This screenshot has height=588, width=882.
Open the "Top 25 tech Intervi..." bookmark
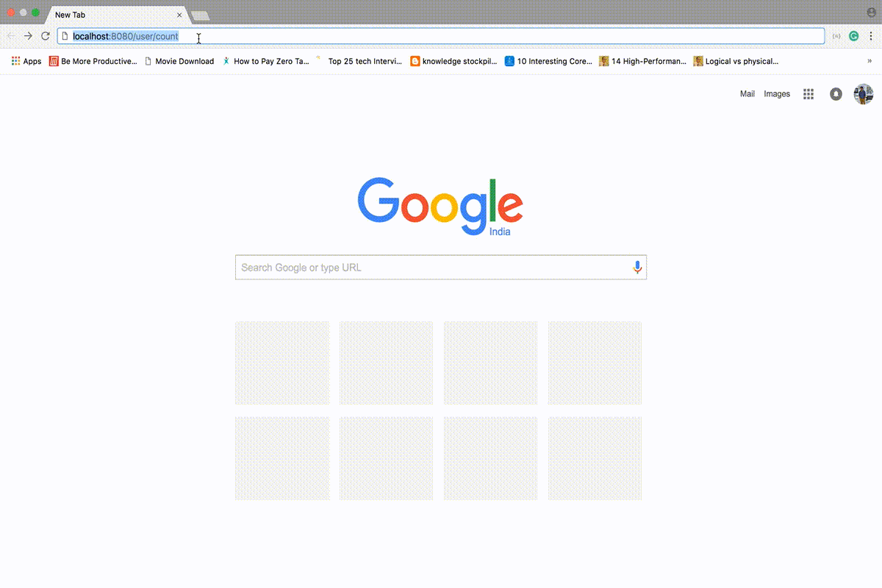(x=359, y=61)
